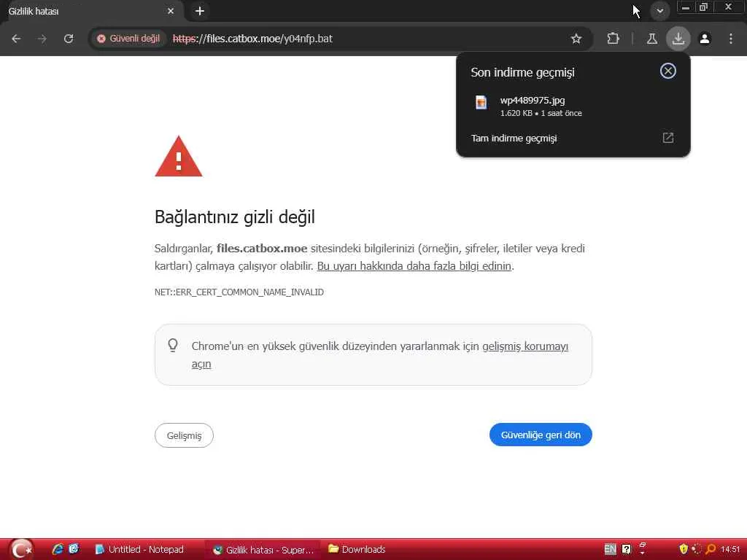Open the security shield tray icon
Image resolution: width=747 pixels, height=560 pixels.
(x=684, y=549)
